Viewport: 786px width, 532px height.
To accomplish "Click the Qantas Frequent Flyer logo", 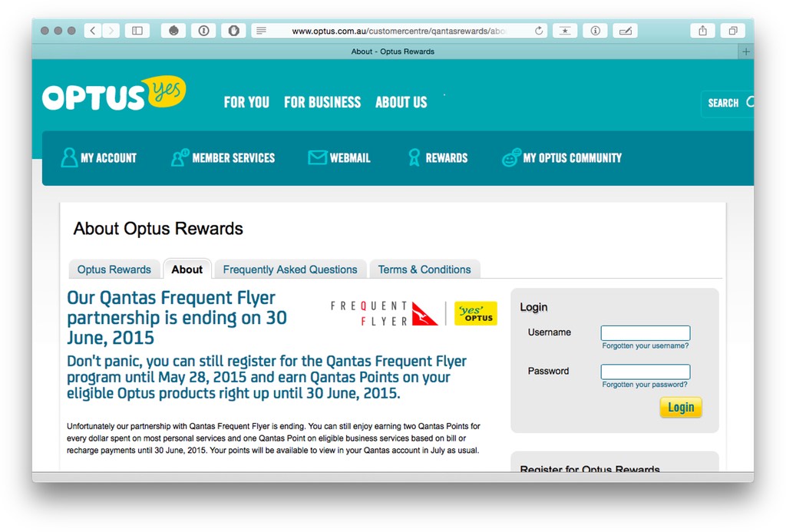I will 384,313.
